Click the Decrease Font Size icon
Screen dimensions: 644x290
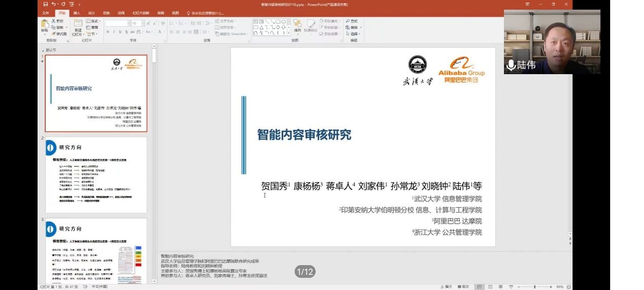pos(155,23)
